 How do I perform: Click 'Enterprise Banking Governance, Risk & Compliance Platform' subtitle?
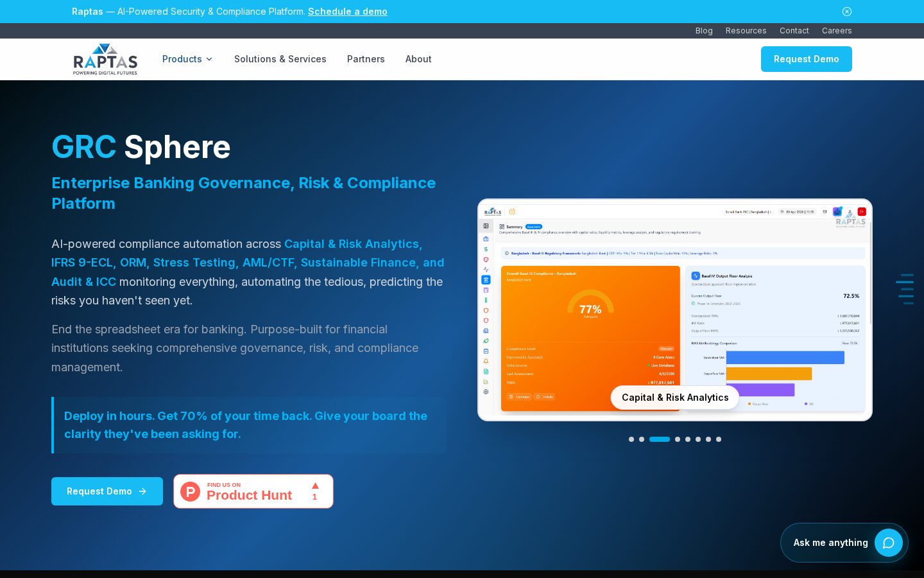pyautogui.click(x=243, y=193)
